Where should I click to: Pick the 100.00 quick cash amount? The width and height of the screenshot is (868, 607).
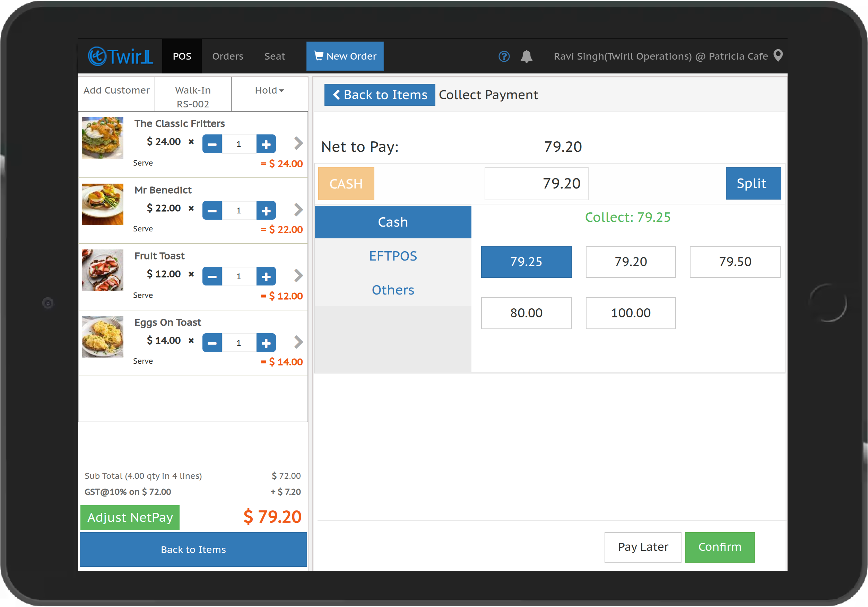coord(630,313)
